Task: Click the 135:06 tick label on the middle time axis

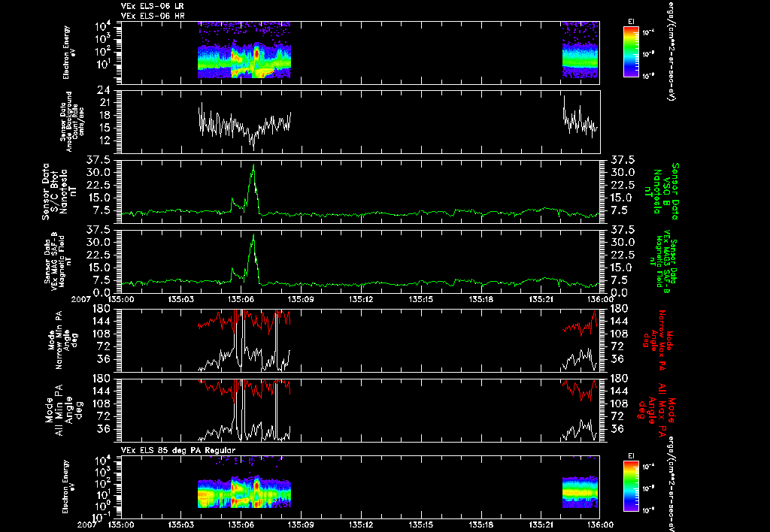Action: (241, 299)
